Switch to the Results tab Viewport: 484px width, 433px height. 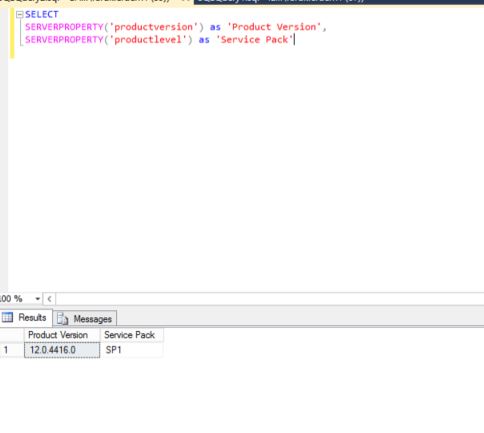point(26,317)
